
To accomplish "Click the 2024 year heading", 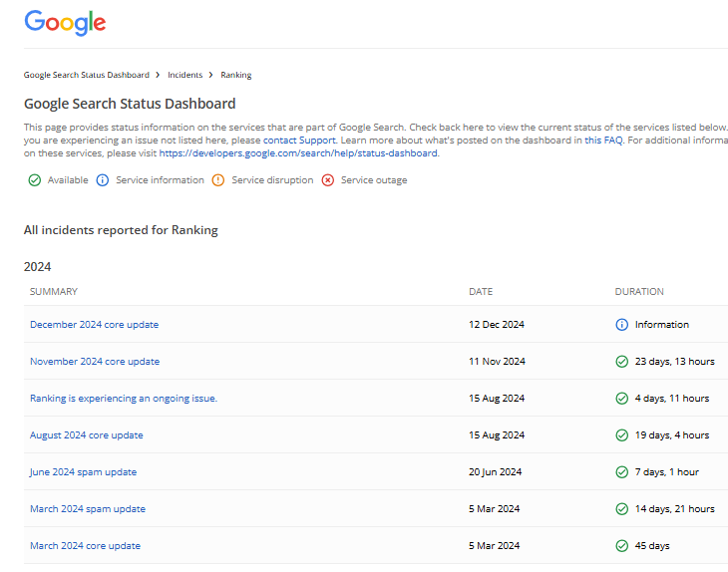I will [37, 267].
